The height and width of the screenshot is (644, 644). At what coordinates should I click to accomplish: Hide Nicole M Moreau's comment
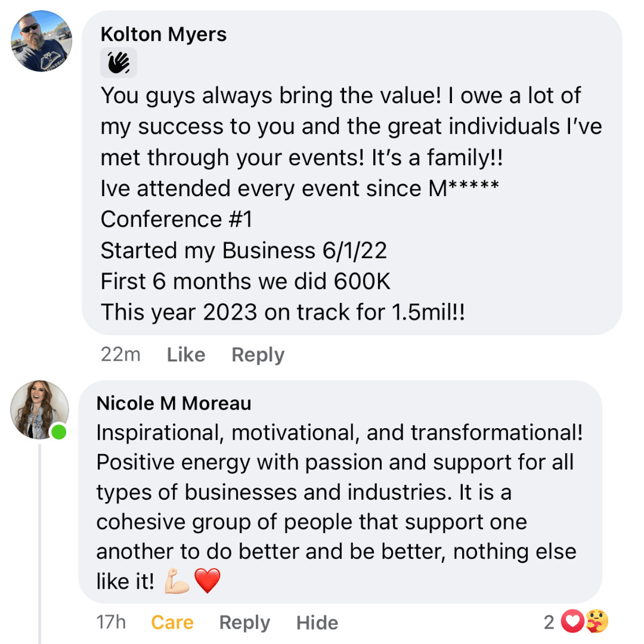(317, 623)
